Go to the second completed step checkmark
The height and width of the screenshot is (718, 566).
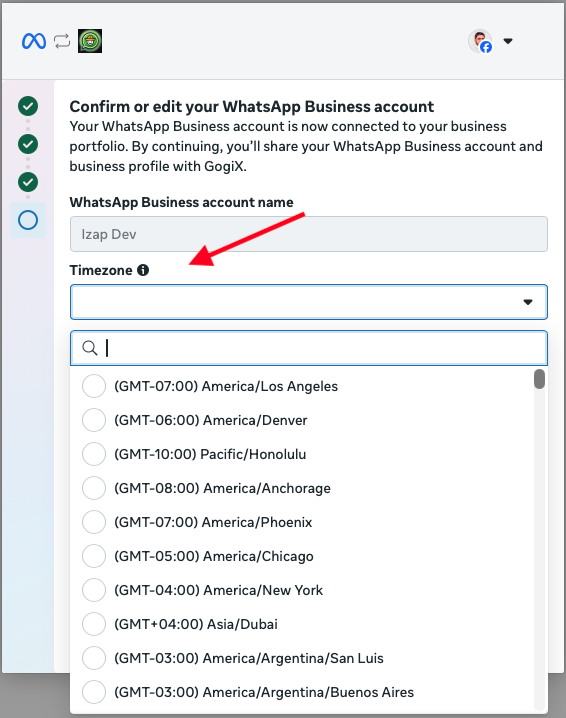click(28, 144)
